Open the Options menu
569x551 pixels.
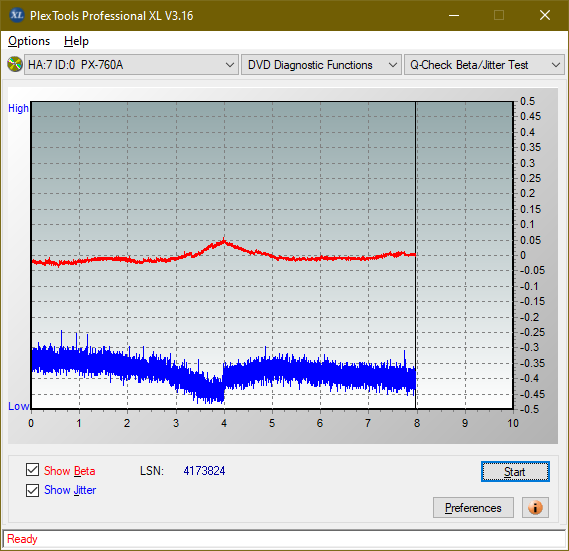coord(29,41)
